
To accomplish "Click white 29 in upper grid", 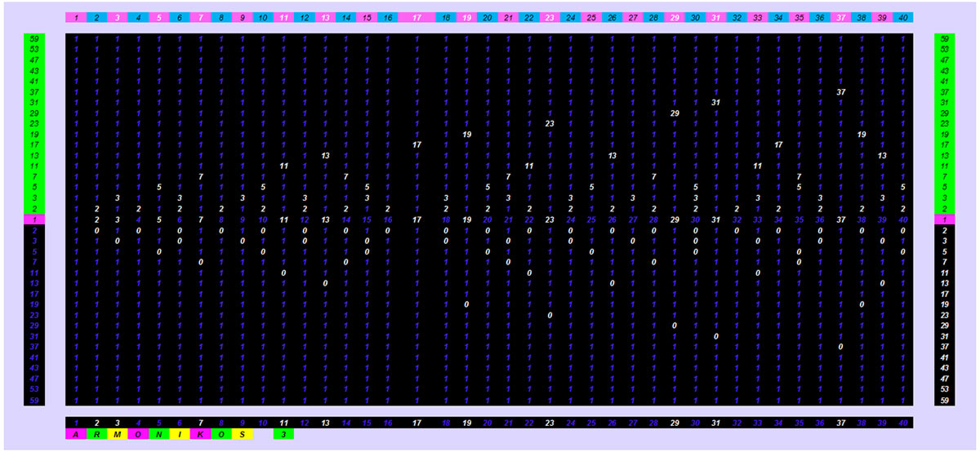I will click(674, 113).
